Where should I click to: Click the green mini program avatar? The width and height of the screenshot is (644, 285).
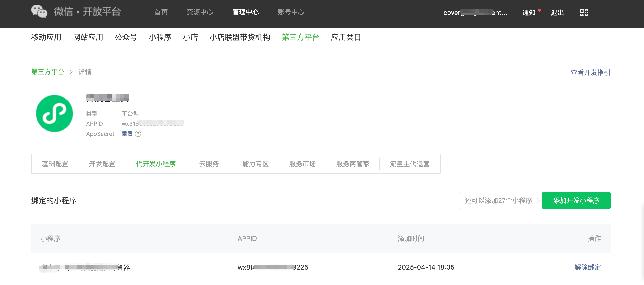[54, 113]
